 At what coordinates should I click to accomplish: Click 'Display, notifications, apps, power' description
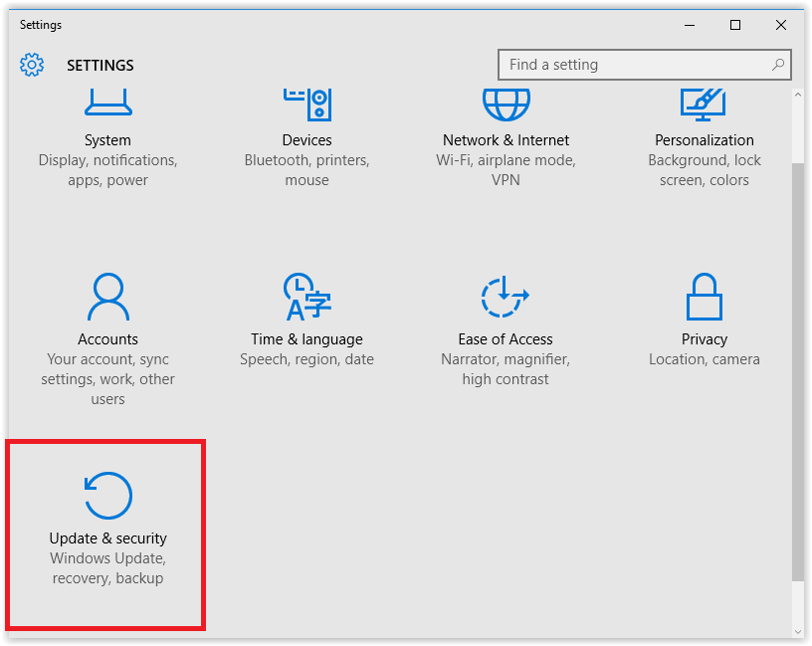pos(107,170)
